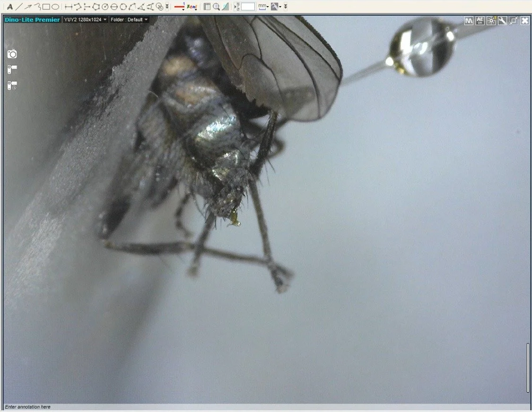
Task: Start time-lapse video capture icon
Action: tap(12, 86)
